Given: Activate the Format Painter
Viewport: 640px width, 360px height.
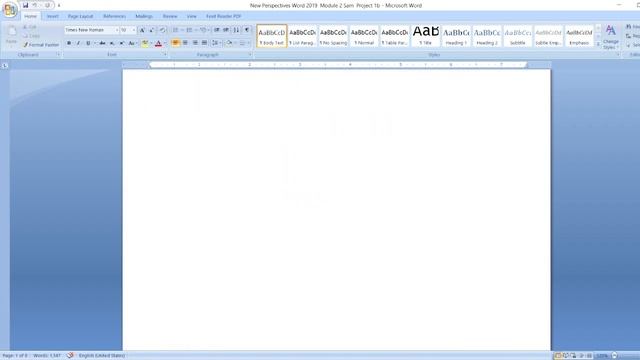Looking at the screenshot, I should click(41, 45).
